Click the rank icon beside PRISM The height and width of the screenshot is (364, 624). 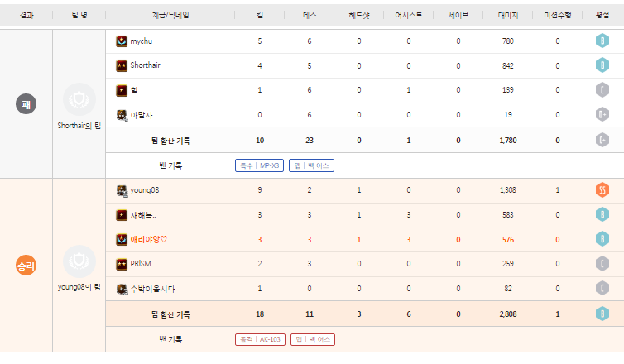click(x=122, y=264)
